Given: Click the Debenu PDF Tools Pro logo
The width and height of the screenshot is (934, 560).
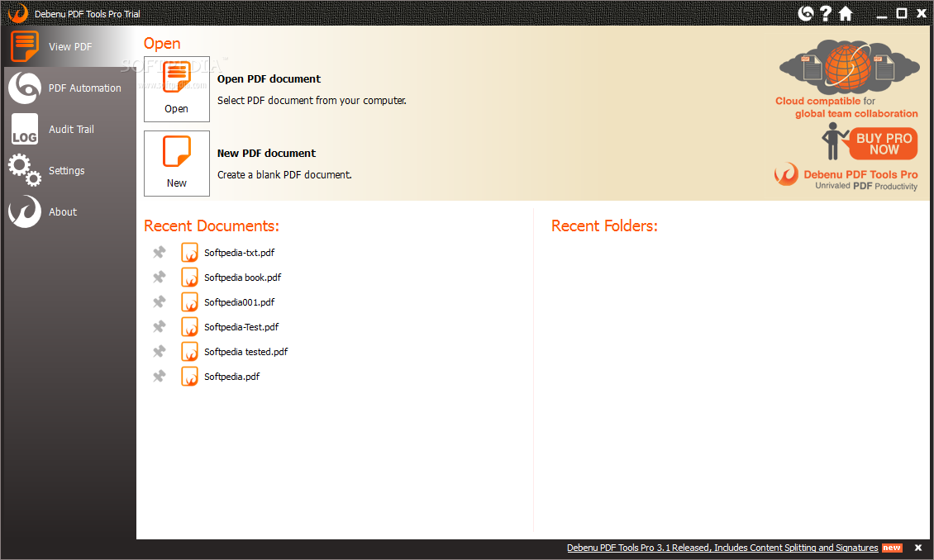Looking at the screenshot, I should (846, 177).
